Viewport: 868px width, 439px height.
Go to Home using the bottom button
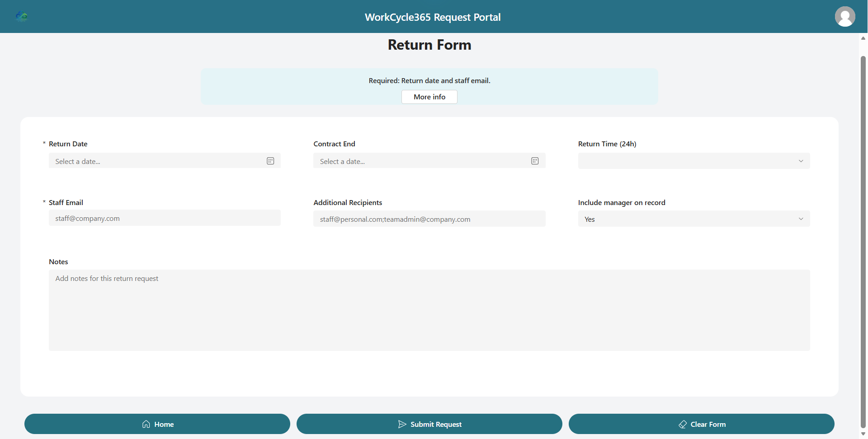click(157, 424)
